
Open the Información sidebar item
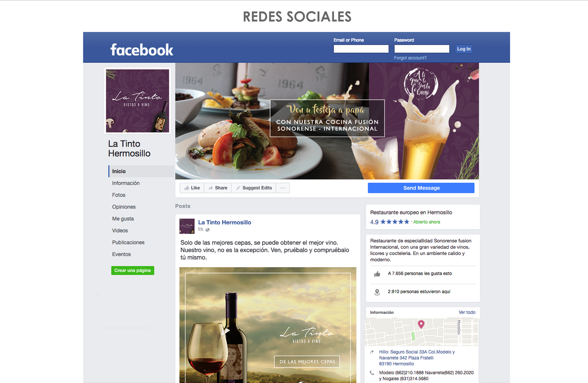[x=126, y=183]
